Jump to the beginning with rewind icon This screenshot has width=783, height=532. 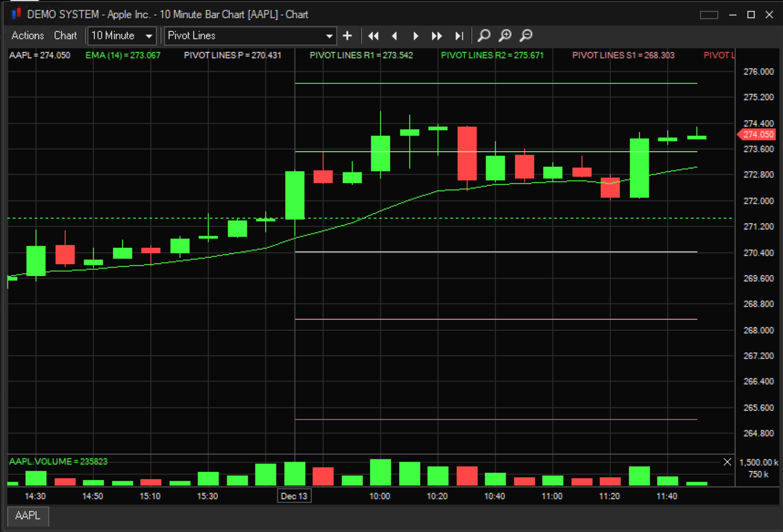click(x=373, y=36)
